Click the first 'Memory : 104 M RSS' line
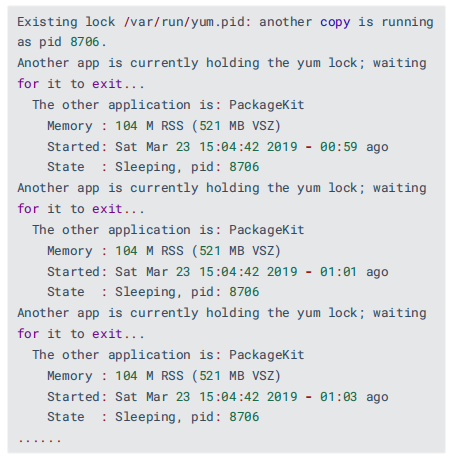 click(x=164, y=126)
